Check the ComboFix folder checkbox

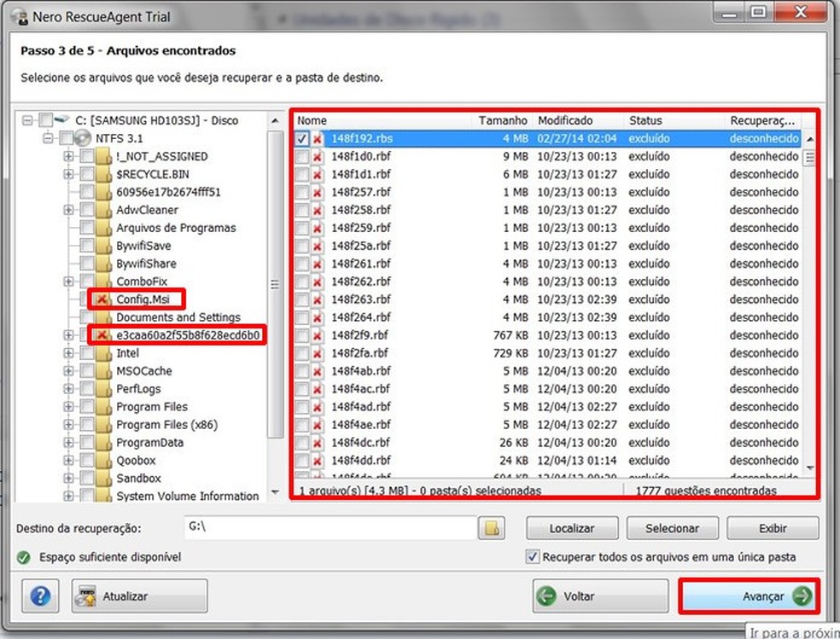(87, 281)
